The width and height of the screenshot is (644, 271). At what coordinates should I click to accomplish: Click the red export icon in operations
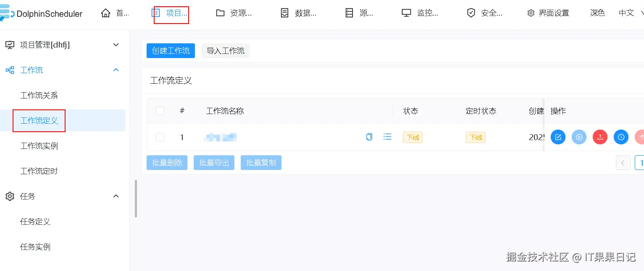click(x=600, y=137)
